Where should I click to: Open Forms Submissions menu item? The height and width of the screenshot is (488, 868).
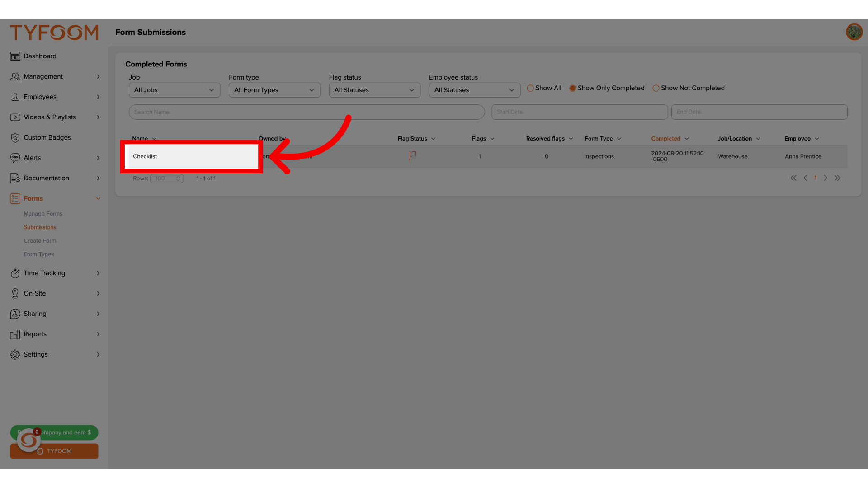[40, 227]
